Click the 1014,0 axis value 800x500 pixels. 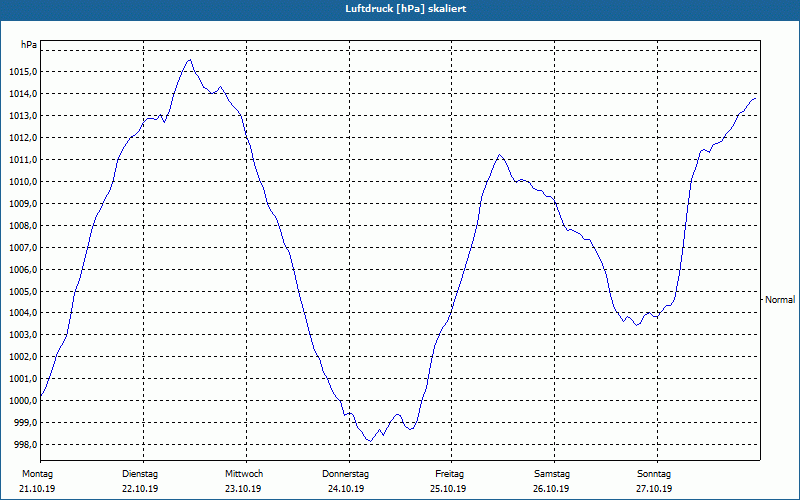(x=23, y=94)
